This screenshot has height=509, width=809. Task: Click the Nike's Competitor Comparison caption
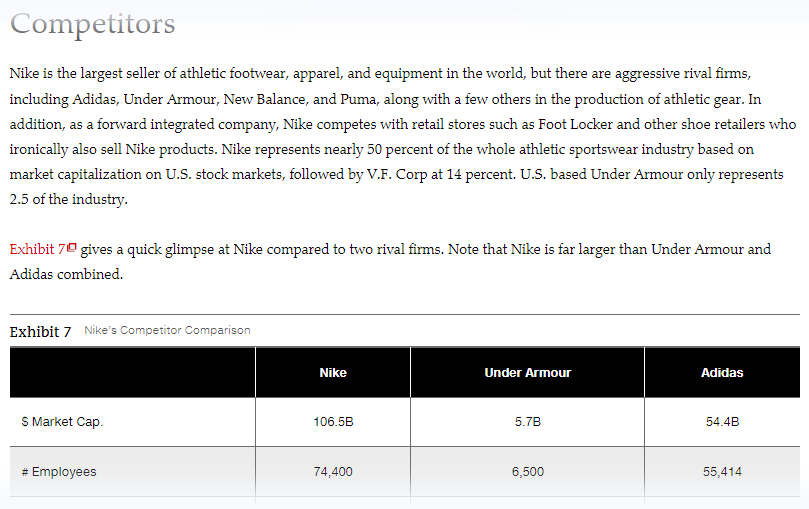tap(167, 330)
